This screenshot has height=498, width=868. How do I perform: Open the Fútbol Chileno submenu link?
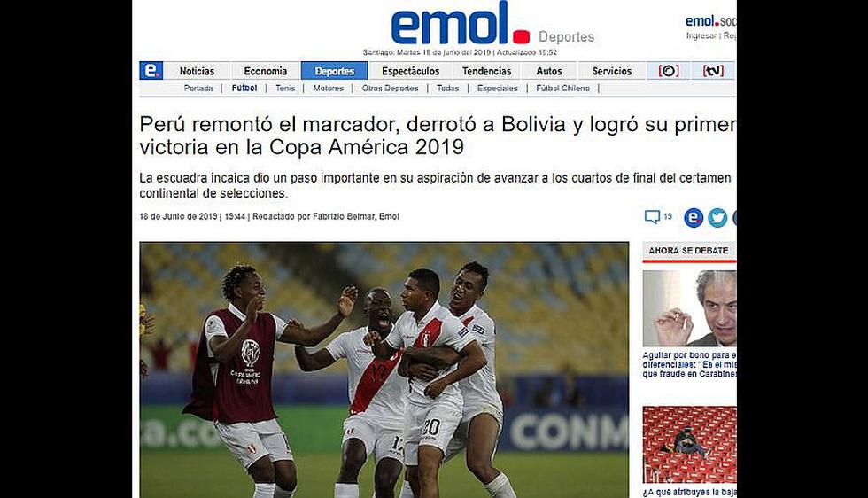[x=562, y=88]
